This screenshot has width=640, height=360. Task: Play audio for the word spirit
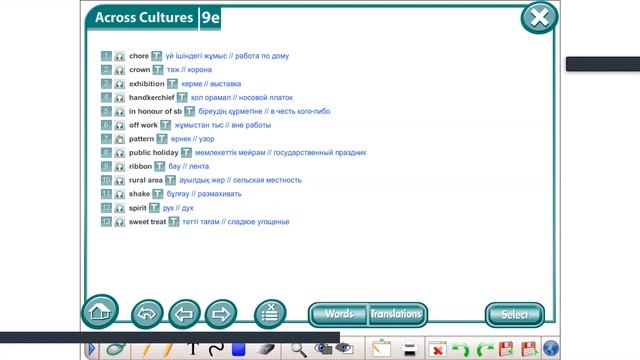point(119,208)
